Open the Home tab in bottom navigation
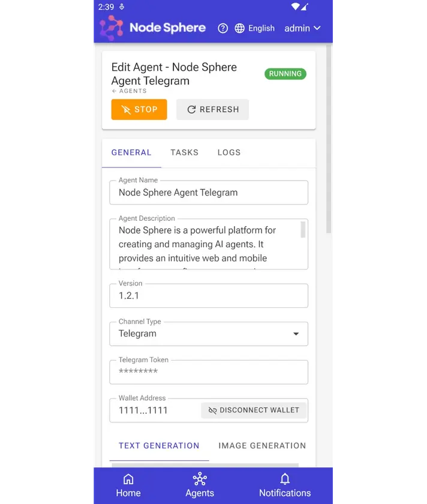 [128, 485]
